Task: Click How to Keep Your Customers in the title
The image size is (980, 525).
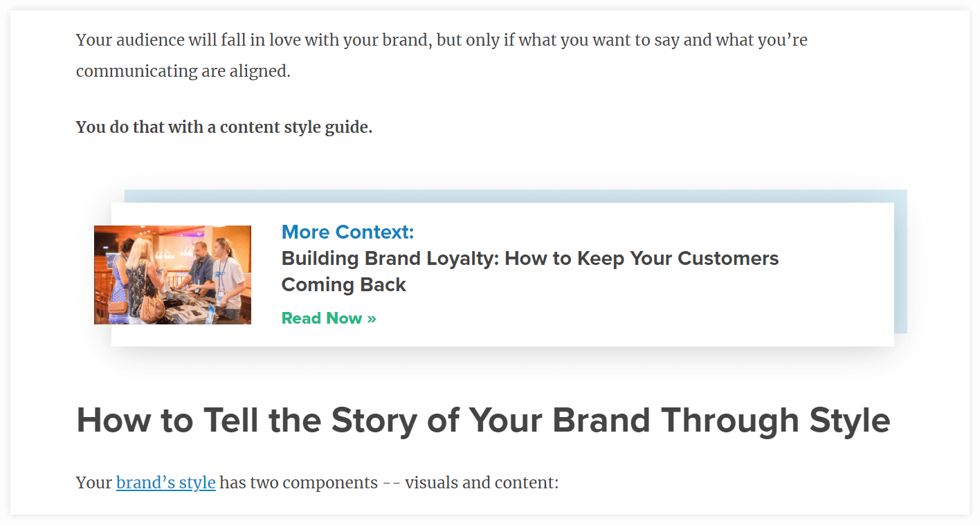Action: [642, 259]
